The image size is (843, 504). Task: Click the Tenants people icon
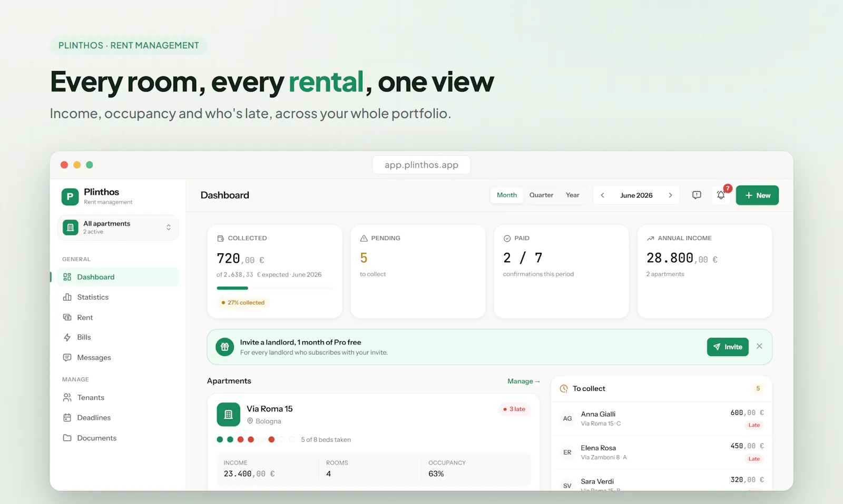(x=67, y=398)
